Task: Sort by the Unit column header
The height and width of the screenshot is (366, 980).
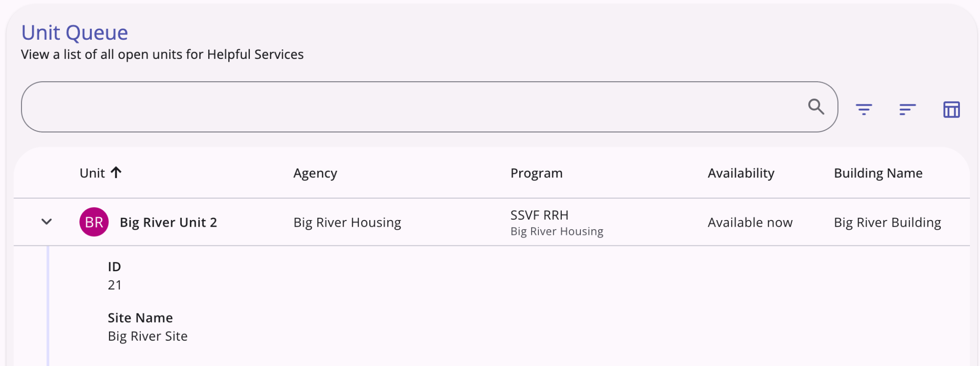Action: click(x=92, y=173)
